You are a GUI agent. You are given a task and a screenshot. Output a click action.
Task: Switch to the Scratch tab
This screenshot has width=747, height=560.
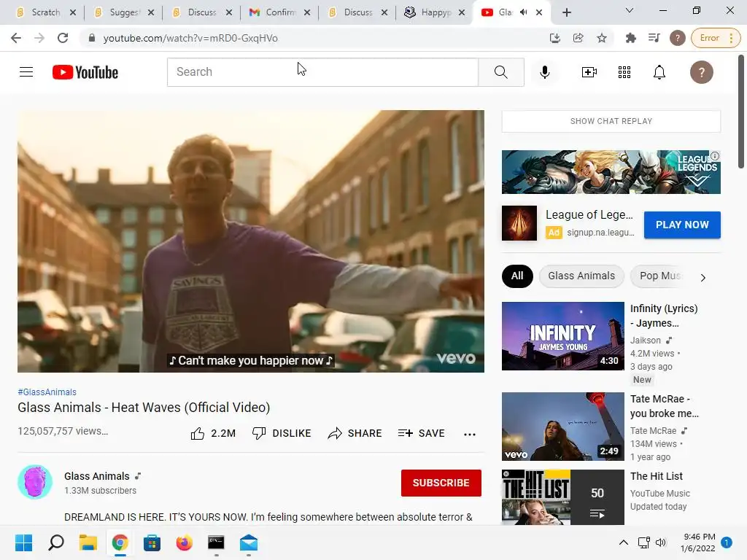pos(47,12)
